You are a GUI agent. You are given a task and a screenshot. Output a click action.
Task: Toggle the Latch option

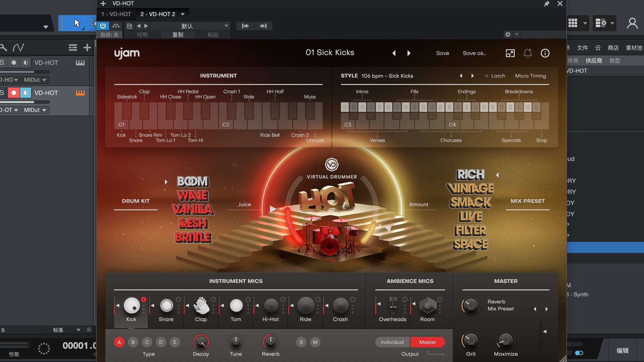[x=495, y=76]
